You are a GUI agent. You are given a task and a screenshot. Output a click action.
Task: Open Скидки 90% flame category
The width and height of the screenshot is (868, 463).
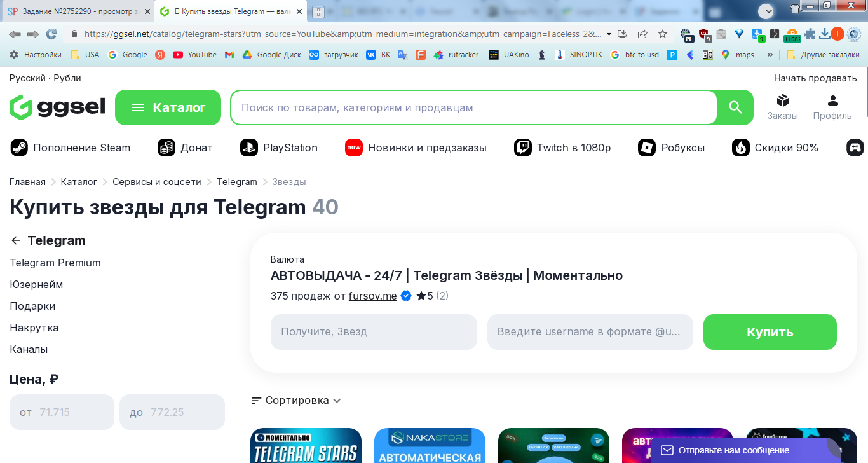click(x=775, y=148)
